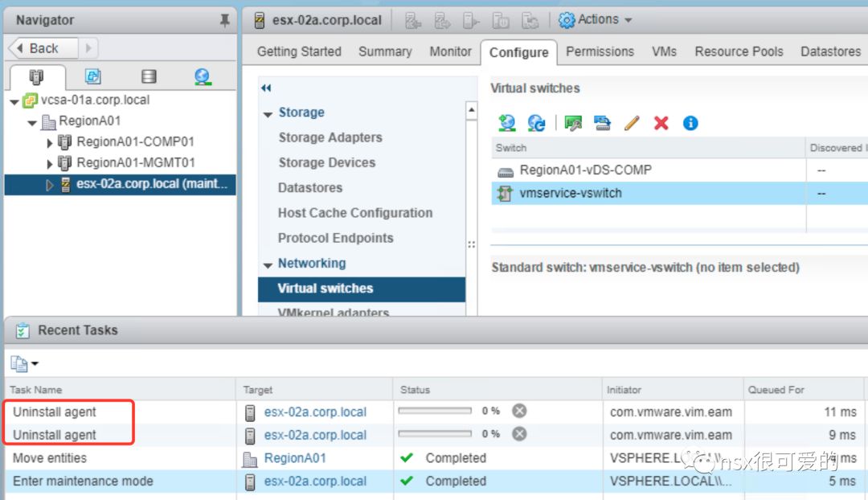Select vcsa-01a.corp.local in the tree
Image resolution: width=868 pixels, height=500 pixels.
point(95,100)
